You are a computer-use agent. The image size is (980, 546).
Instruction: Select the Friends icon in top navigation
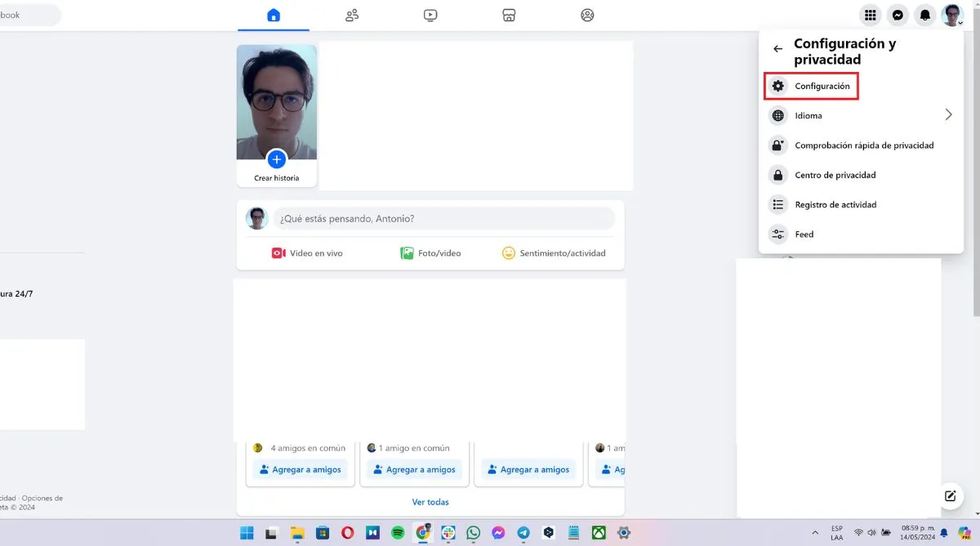click(352, 15)
